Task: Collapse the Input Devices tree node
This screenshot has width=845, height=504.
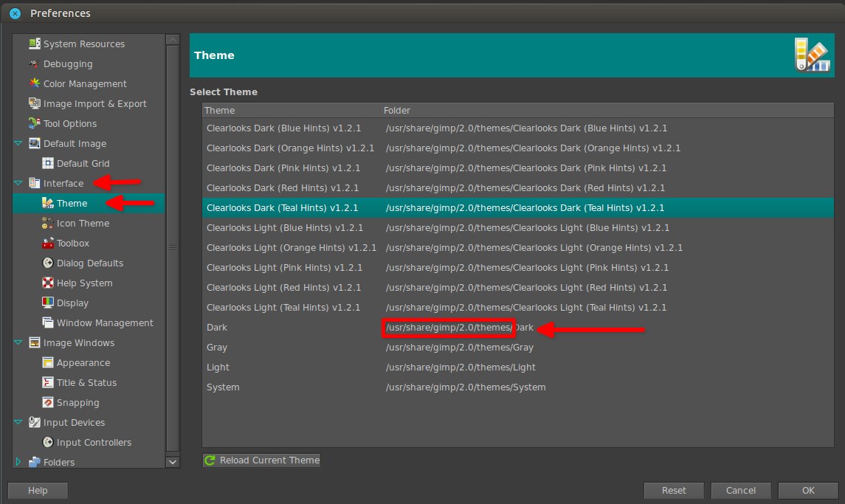Action: pos(18,423)
